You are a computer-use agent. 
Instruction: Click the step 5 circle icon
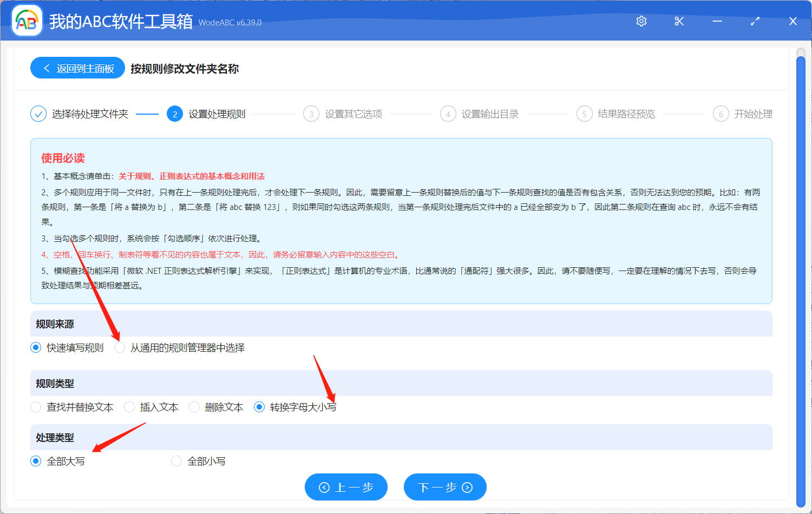tap(585, 114)
